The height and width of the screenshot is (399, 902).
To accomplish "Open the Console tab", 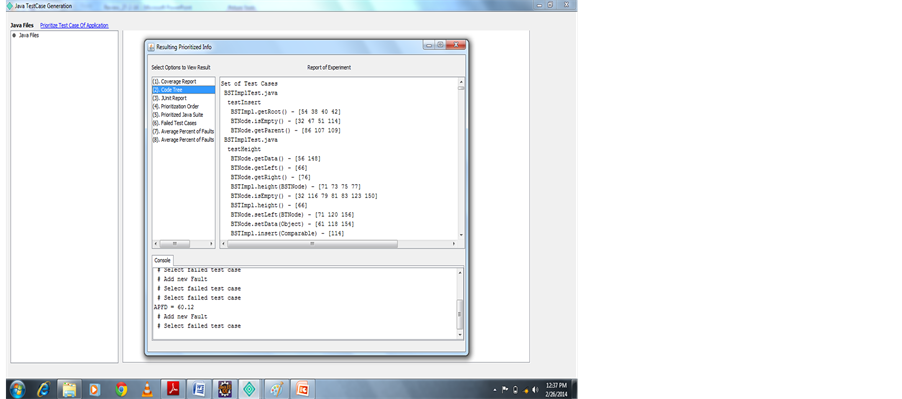I will [162, 260].
